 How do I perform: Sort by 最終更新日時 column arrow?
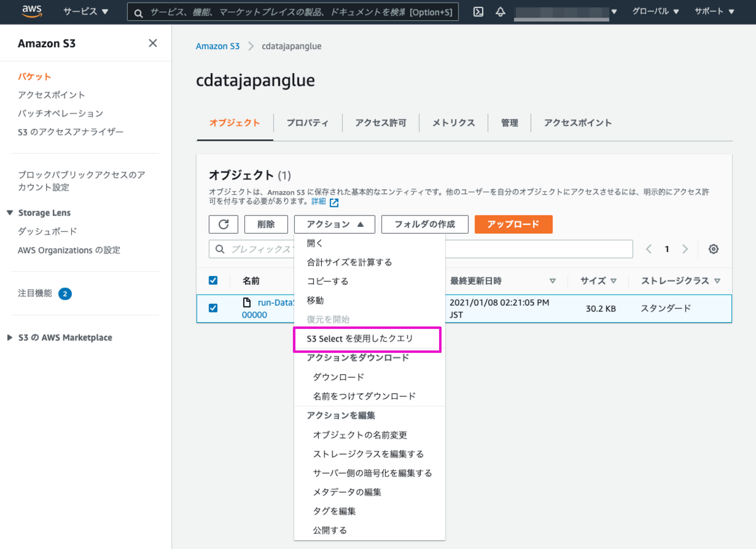[x=553, y=281]
